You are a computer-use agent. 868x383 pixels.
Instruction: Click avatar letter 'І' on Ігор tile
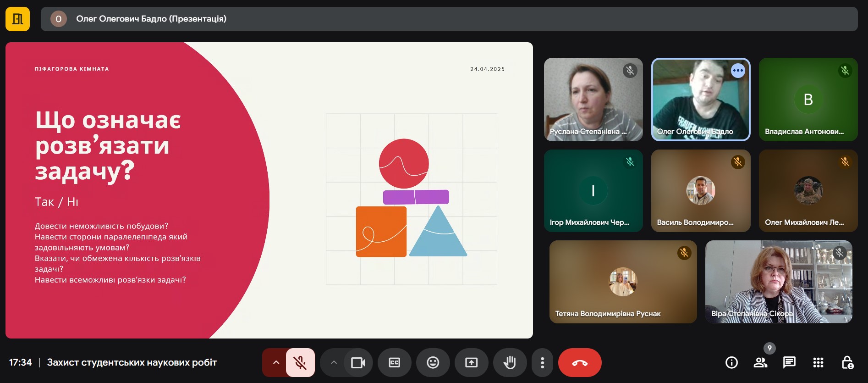coord(593,190)
